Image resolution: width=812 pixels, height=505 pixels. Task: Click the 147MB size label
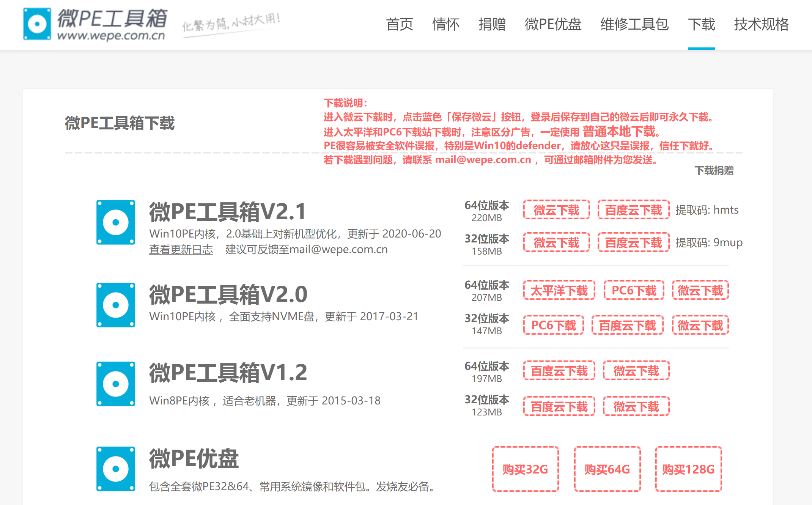pos(487,331)
